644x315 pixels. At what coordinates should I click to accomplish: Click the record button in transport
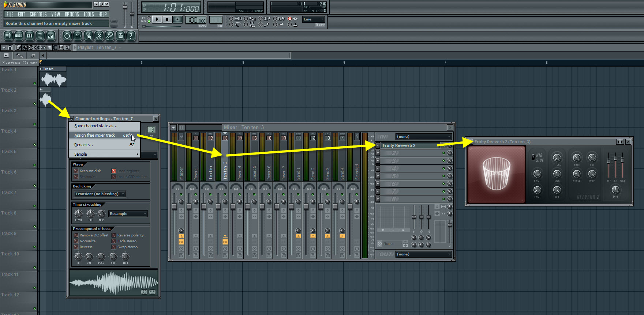177,19
